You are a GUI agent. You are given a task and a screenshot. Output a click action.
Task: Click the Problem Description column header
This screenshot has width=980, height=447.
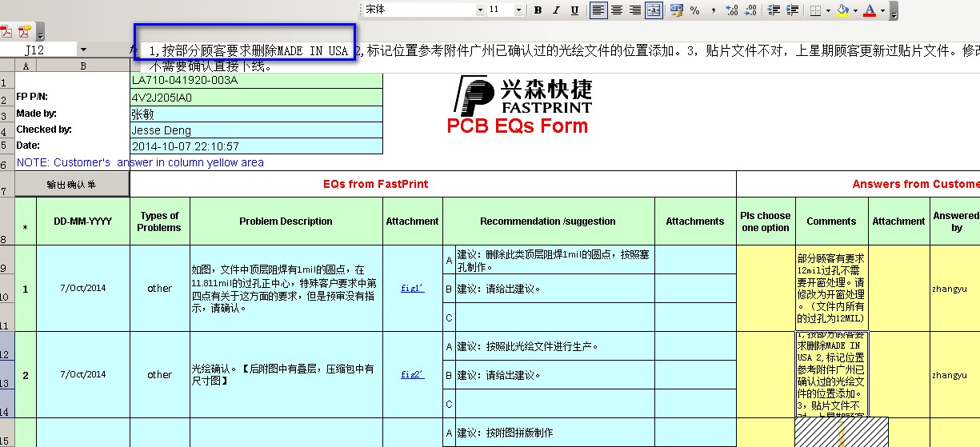click(286, 222)
